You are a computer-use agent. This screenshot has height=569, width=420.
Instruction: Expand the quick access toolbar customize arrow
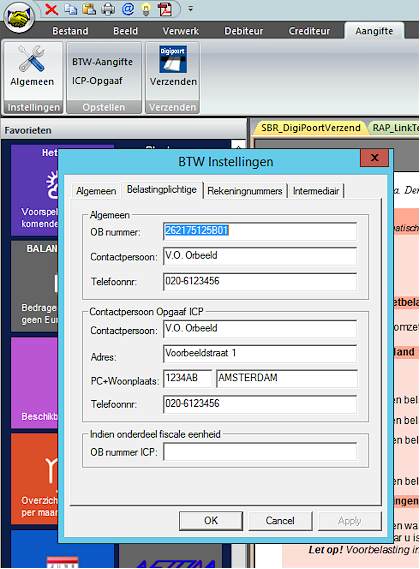coord(190,9)
